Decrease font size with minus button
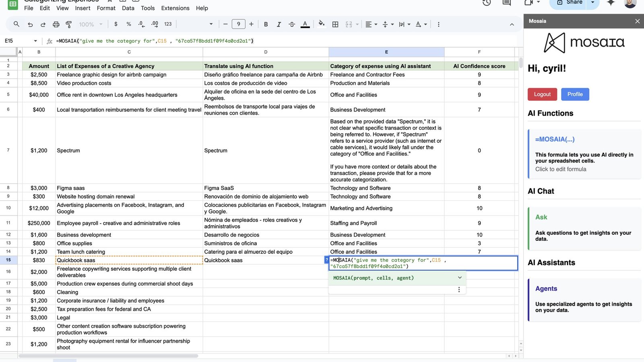The height and width of the screenshot is (362, 644). click(x=225, y=24)
